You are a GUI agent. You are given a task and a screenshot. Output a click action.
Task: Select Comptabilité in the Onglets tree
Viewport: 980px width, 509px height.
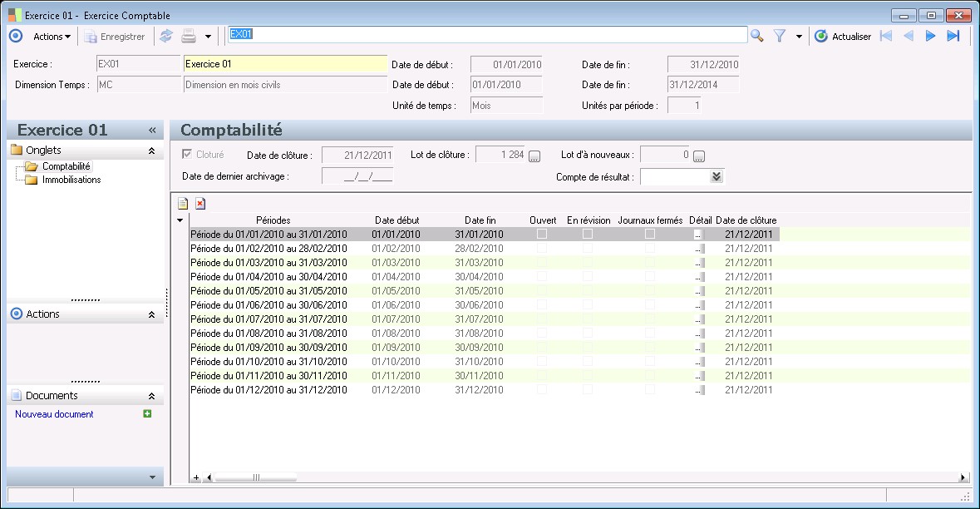point(66,166)
